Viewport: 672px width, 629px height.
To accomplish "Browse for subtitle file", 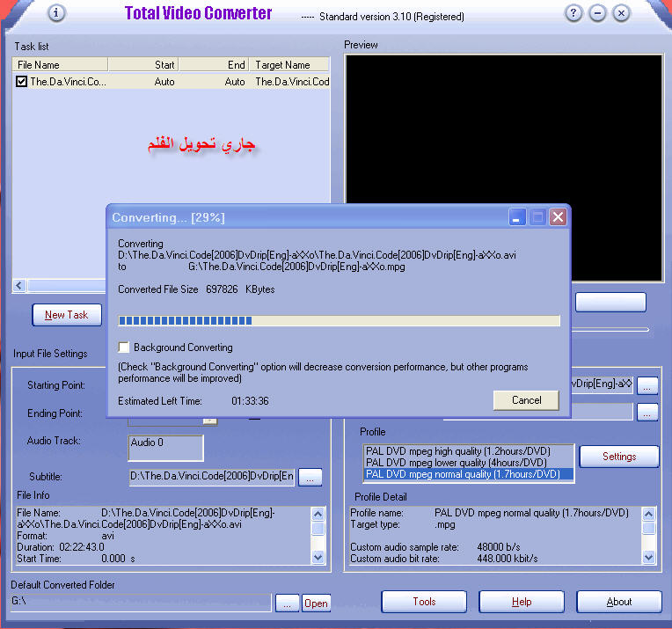I will tap(310, 477).
